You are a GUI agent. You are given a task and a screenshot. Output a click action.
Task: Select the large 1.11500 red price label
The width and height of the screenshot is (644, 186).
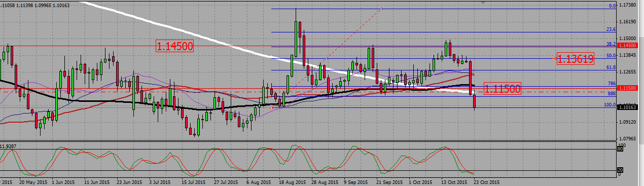click(503, 89)
